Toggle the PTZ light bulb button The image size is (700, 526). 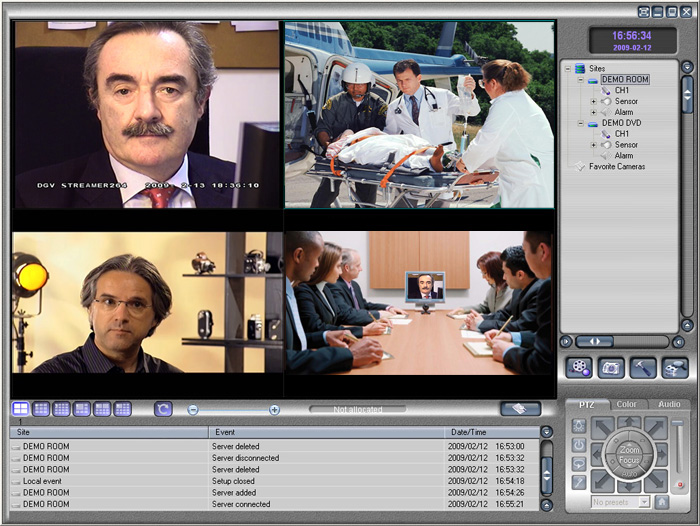[579, 426]
